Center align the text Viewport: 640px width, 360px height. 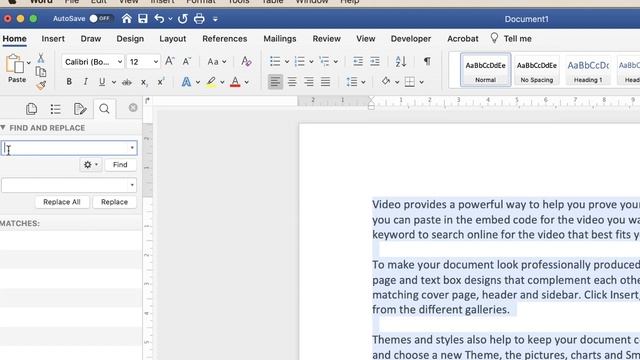coord(292,82)
